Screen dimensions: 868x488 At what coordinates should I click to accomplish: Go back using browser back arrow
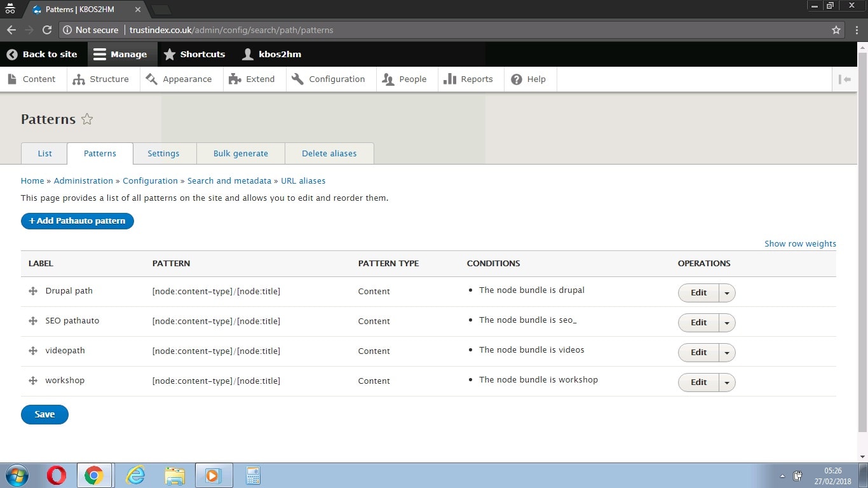(11, 30)
